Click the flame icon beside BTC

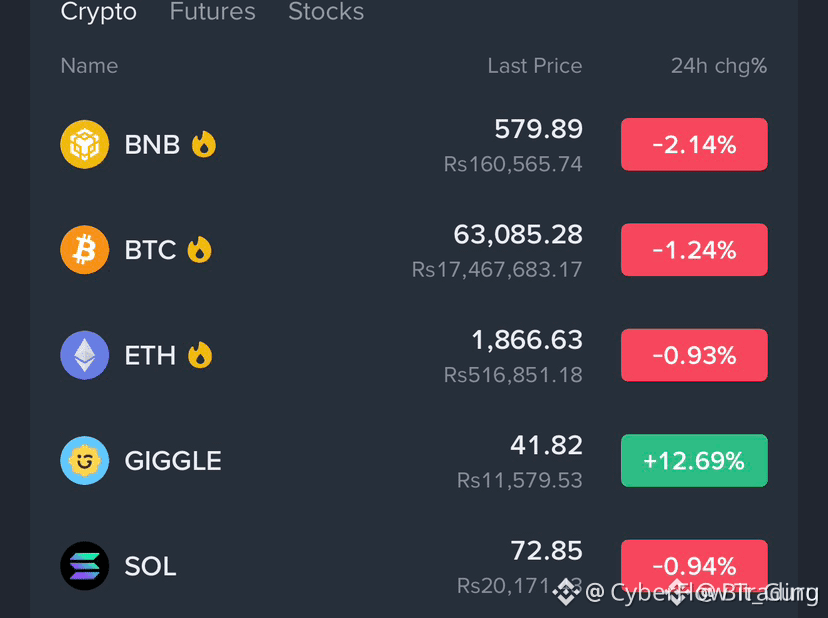[x=200, y=249]
